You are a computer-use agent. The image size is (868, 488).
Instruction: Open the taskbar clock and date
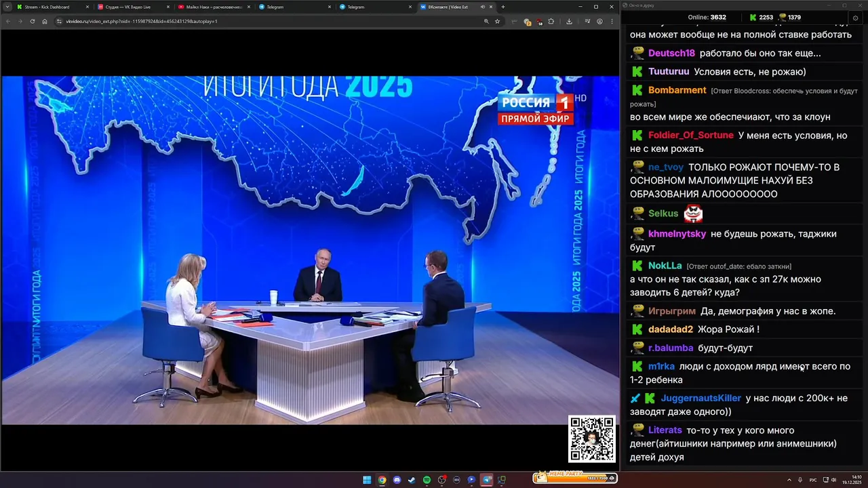click(x=854, y=480)
